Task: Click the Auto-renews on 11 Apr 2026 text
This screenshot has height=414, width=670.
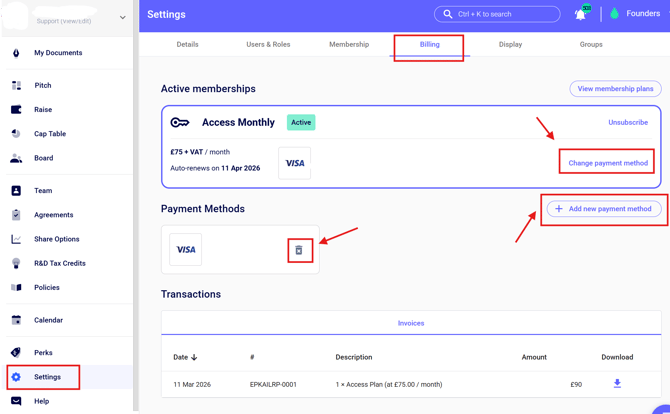Action: tap(215, 168)
